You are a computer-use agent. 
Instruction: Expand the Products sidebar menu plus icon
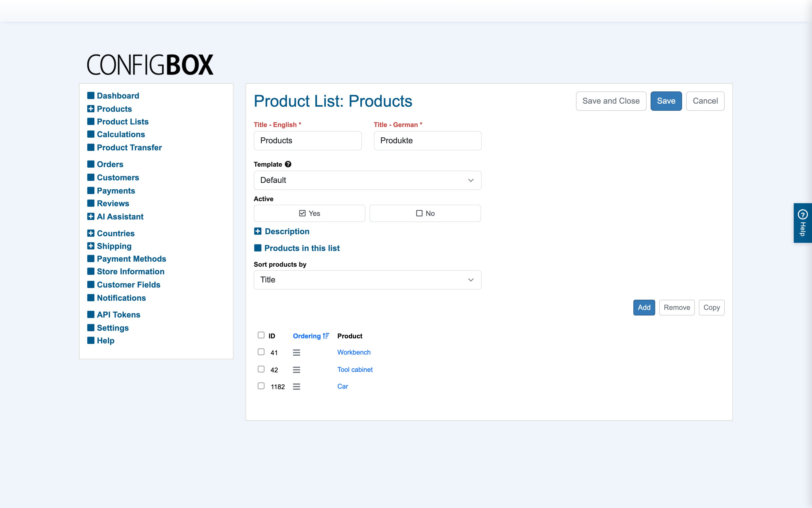(91, 108)
